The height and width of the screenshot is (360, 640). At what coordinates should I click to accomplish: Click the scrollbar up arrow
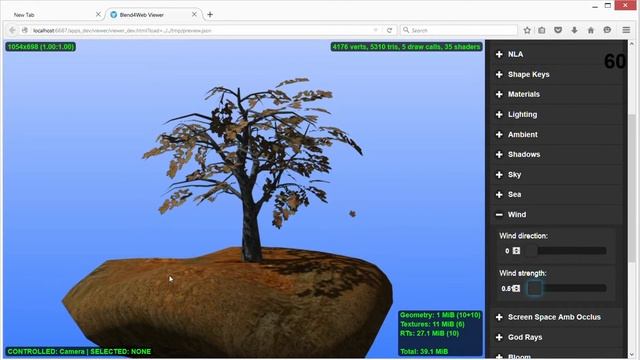(x=632, y=44)
